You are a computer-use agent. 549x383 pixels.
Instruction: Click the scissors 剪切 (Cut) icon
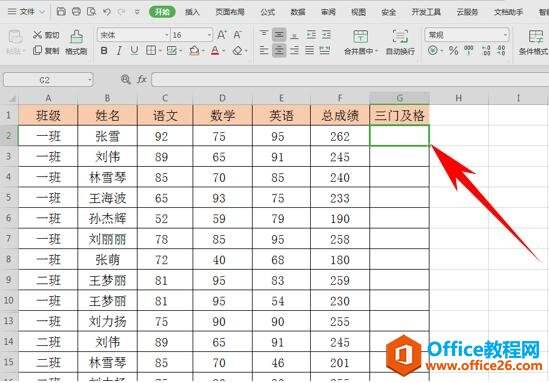(37, 35)
